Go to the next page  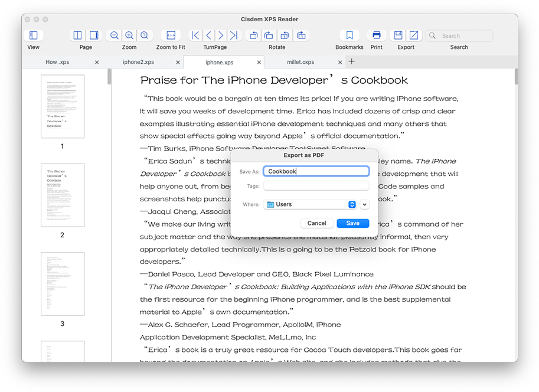click(x=221, y=35)
